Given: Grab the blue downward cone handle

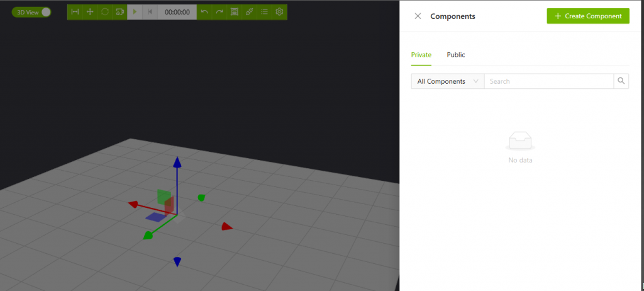Looking at the screenshot, I should click(x=177, y=262).
